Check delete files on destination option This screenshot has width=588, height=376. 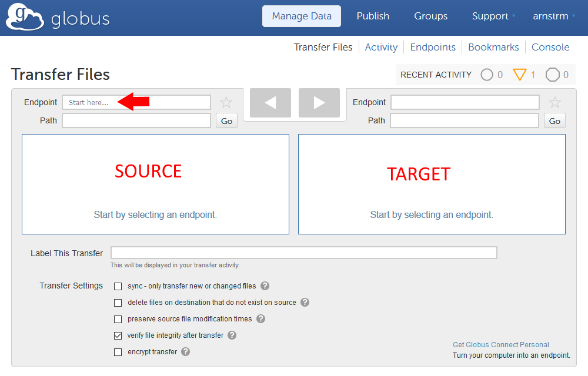(118, 303)
